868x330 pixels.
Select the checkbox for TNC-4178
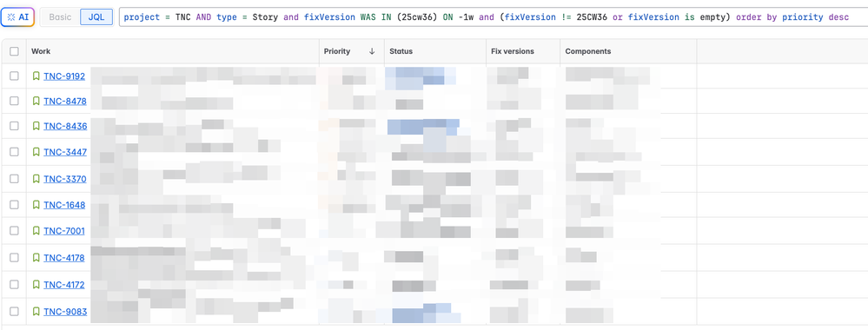coord(15,257)
